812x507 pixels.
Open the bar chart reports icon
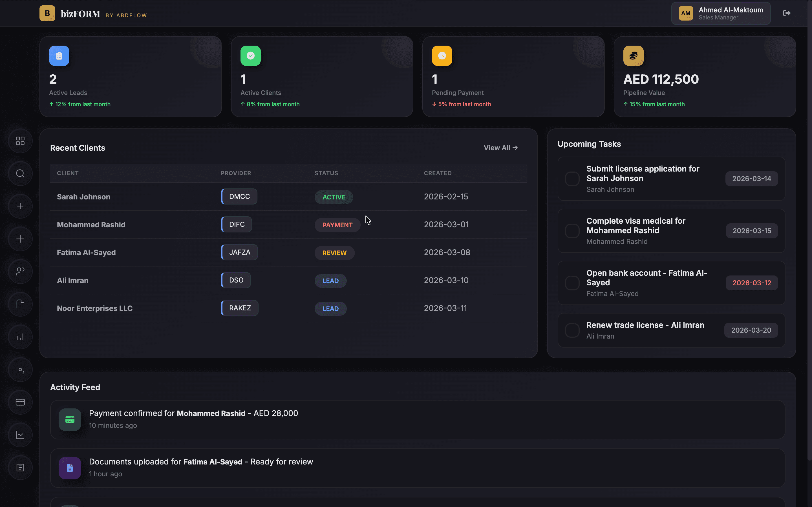pyautogui.click(x=20, y=336)
